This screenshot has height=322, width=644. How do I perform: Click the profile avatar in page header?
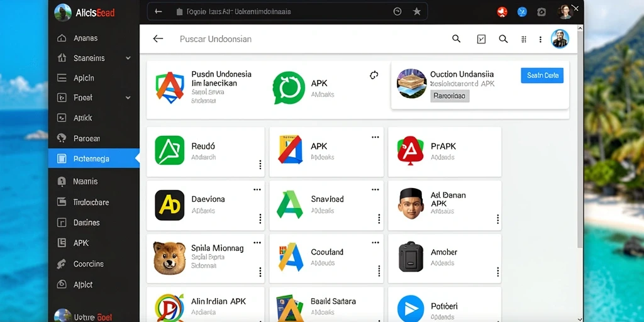click(x=560, y=39)
